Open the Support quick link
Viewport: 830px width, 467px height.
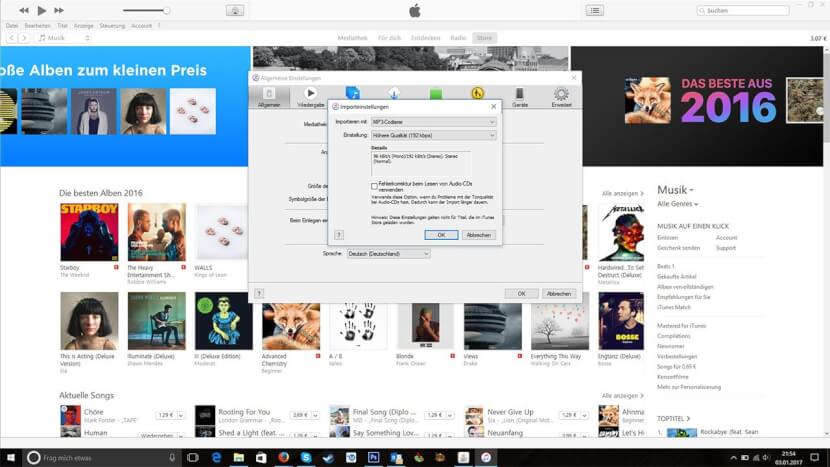pyautogui.click(x=725, y=248)
